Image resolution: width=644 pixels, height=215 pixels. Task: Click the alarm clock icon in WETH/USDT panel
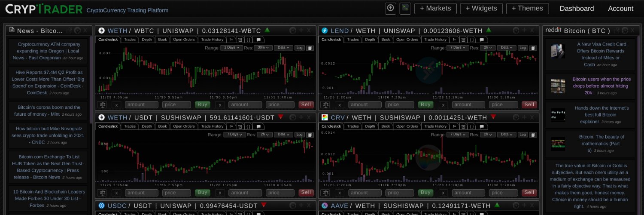click(240, 126)
